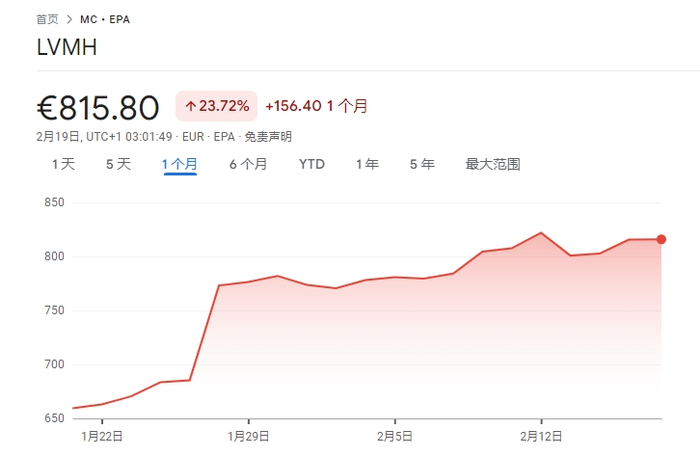Select the active 1个月 tab

tap(180, 164)
